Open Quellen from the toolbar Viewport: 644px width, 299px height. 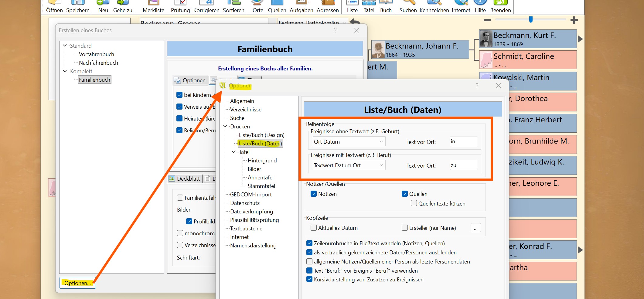click(x=277, y=6)
